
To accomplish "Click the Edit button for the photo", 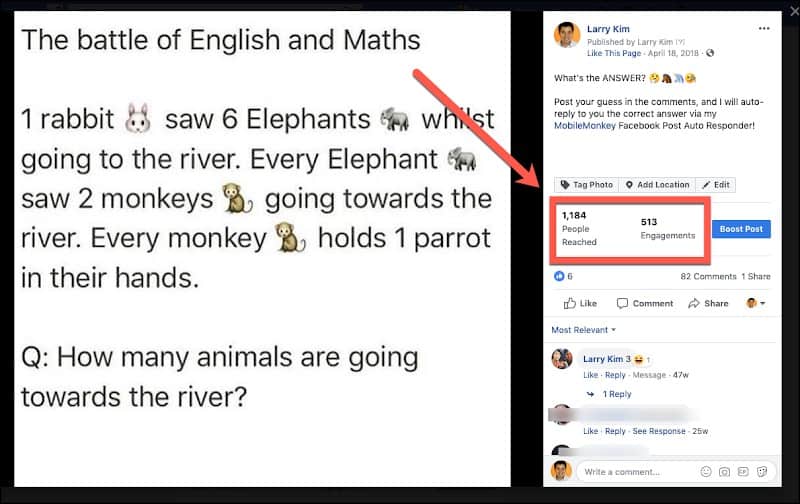I will [x=715, y=185].
